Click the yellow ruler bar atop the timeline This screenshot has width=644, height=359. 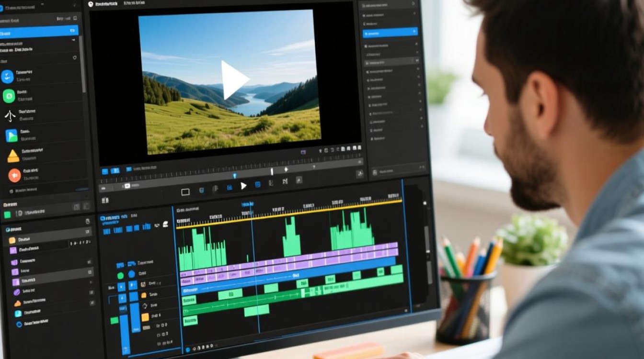click(289, 213)
